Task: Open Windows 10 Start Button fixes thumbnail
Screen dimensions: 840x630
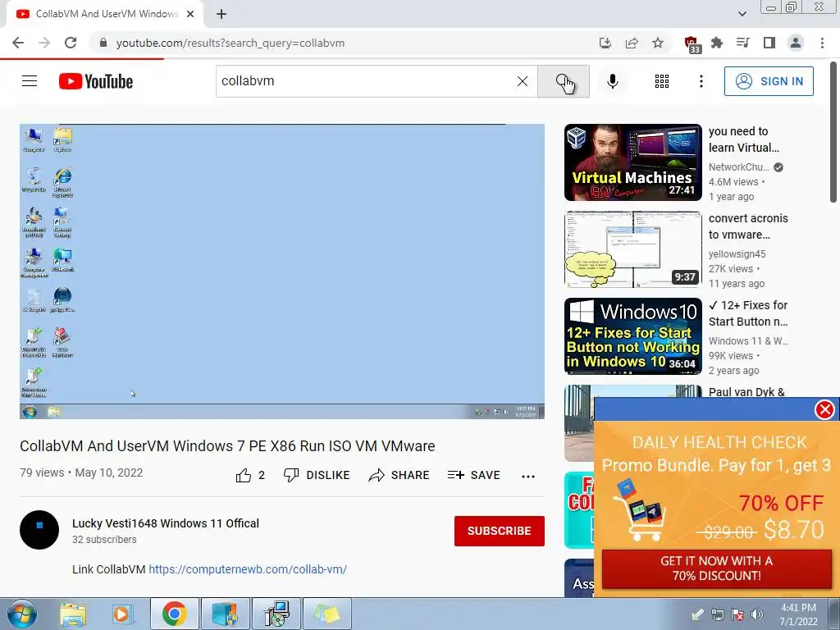Action: pyautogui.click(x=632, y=336)
